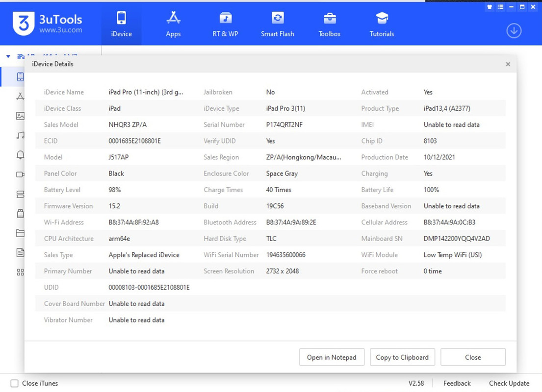Viewport: 542px width, 392px height.
Task: Click Chip ID value 8103
Action: pos(430,141)
